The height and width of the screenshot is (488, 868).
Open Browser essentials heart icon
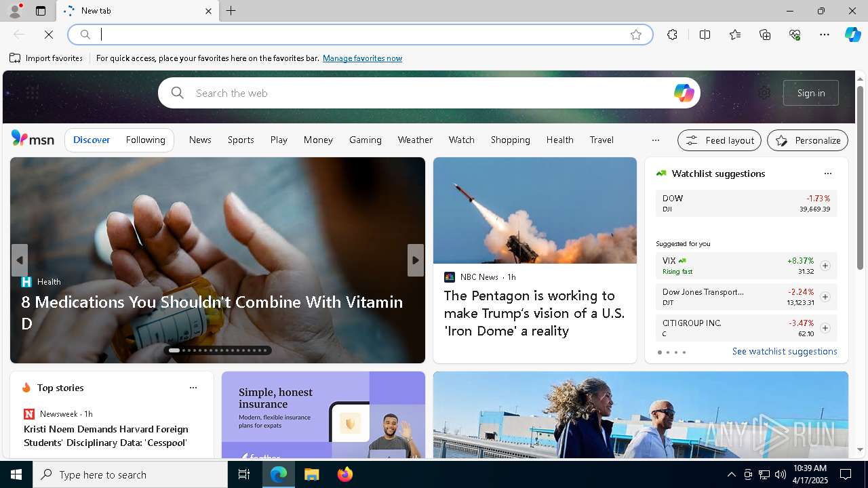795,35
